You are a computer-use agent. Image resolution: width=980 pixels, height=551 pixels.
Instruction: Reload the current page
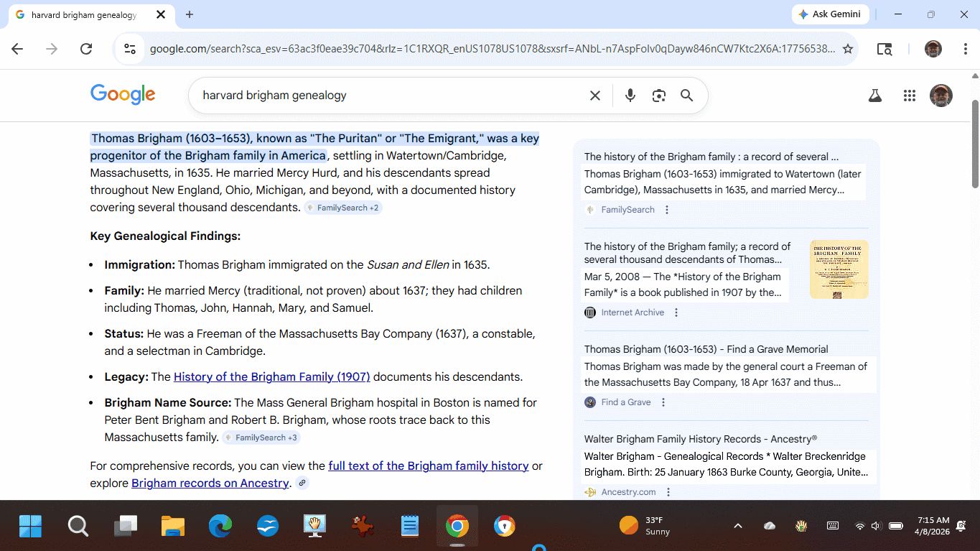[x=86, y=49]
